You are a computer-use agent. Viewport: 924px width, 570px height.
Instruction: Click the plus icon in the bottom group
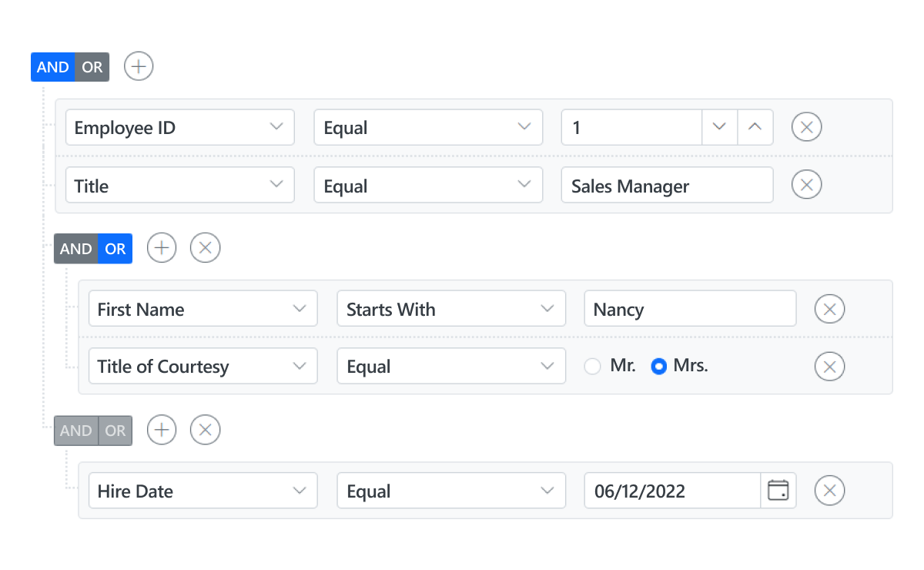pyautogui.click(x=161, y=429)
